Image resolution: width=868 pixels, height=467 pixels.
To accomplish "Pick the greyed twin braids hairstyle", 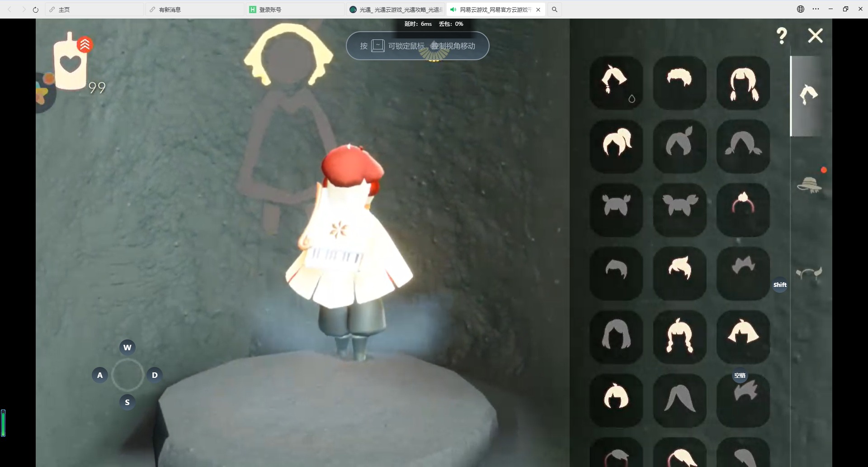I will (x=743, y=146).
